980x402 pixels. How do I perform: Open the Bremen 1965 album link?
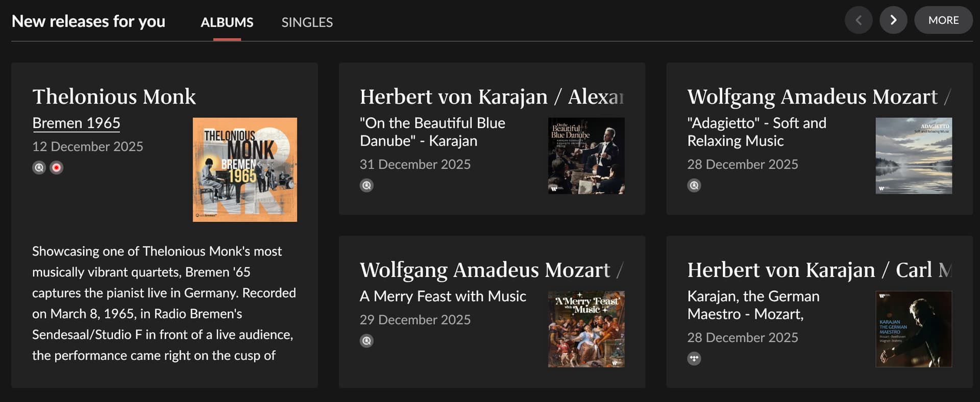(x=77, y=123)
